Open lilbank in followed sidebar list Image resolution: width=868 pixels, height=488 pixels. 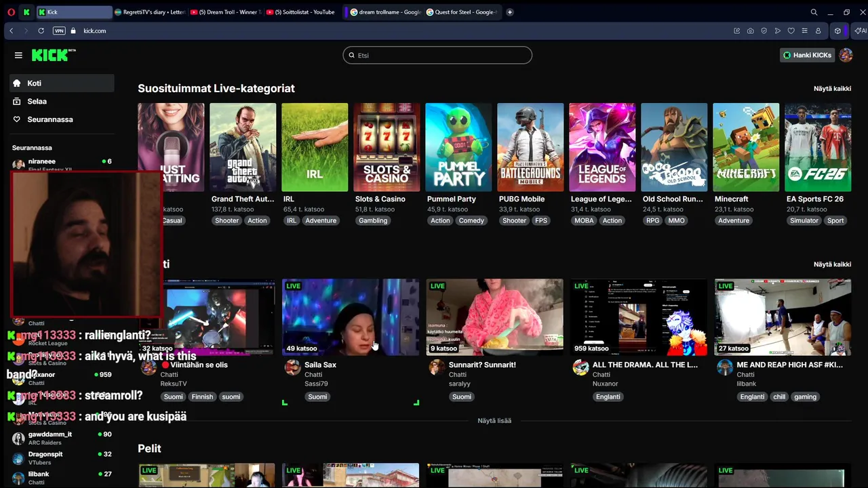[x=62, y=478]
